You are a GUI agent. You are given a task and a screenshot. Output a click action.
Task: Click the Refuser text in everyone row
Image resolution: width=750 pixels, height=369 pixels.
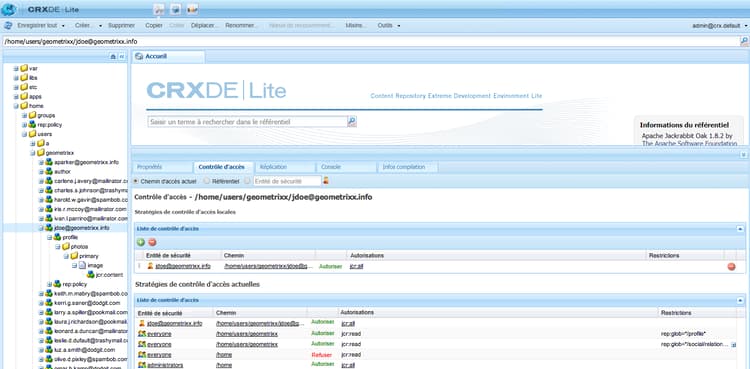pos(321,355)
